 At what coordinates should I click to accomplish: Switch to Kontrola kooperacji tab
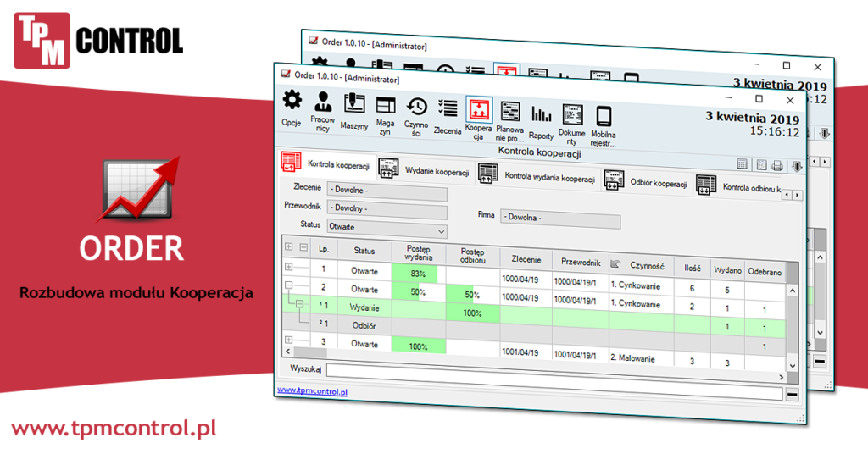click(x=337, y=165)
